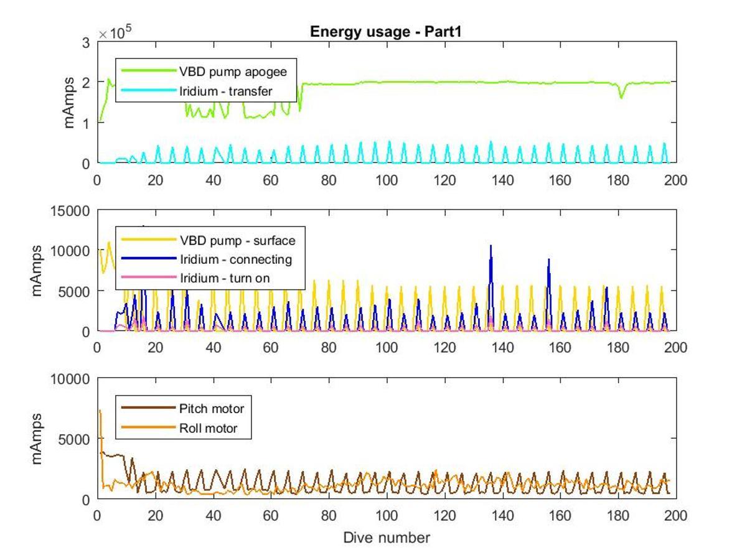Click the top plot 'mAmps' y-axis label

69,102
